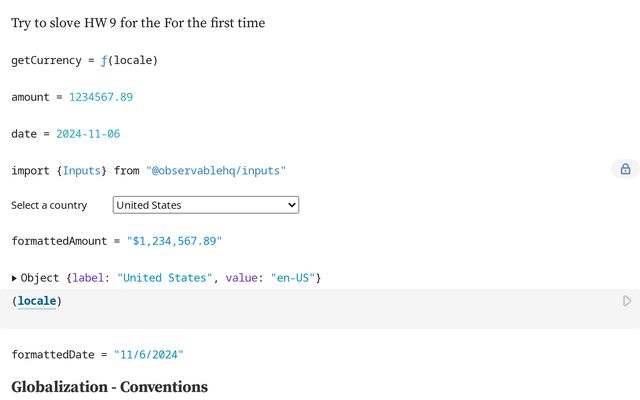Click the "en-US" value in the Object output
640x400 pixels.
coord(291,277)
